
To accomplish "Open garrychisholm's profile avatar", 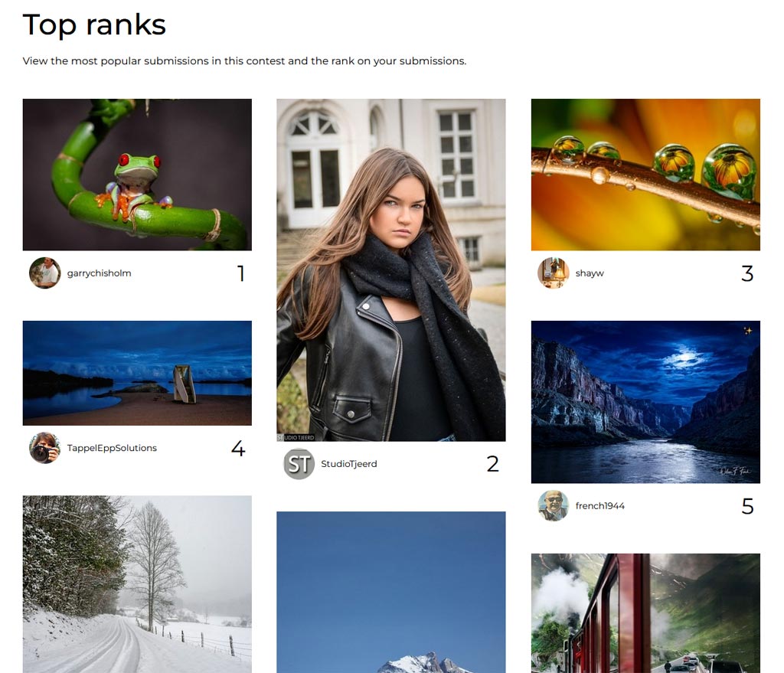I will click(x=45, y=273).
